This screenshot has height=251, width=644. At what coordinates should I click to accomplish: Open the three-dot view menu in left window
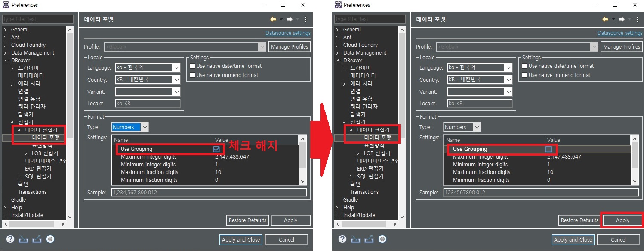(x=305, y=19)
